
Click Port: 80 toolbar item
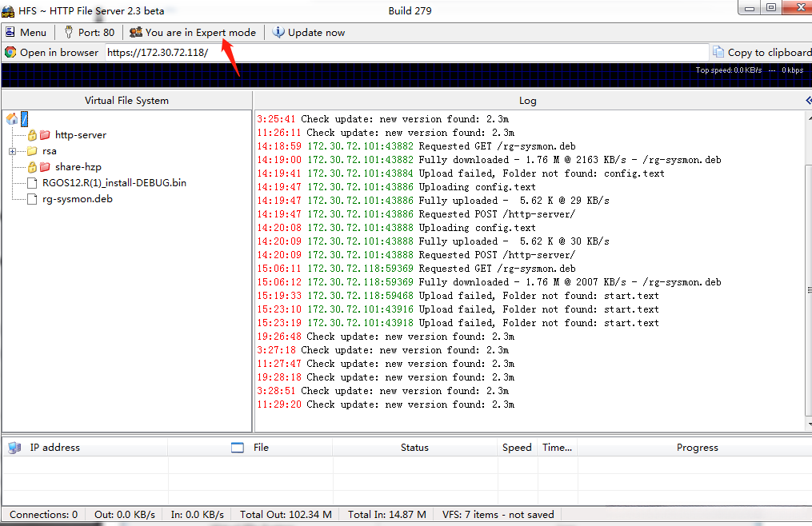click(x=89, y=32)
